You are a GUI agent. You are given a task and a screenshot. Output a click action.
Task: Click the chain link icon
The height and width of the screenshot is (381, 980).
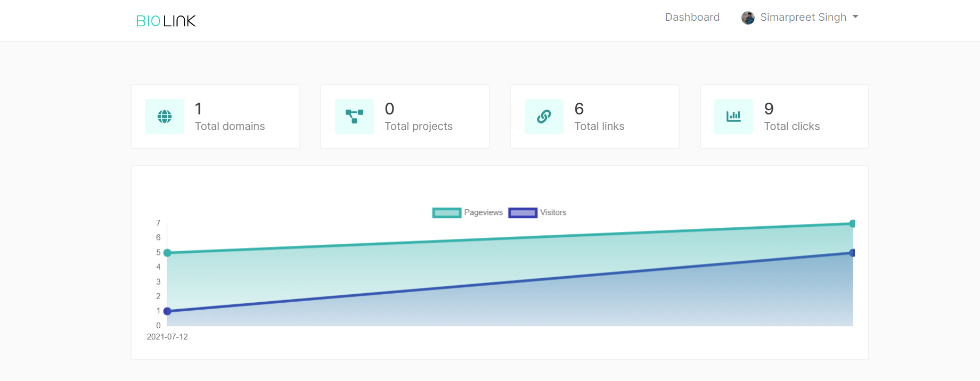(x=544, y=117)
